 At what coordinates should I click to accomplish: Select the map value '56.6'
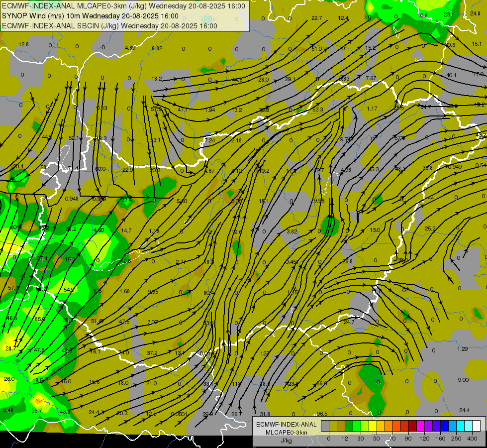[321, 383]
